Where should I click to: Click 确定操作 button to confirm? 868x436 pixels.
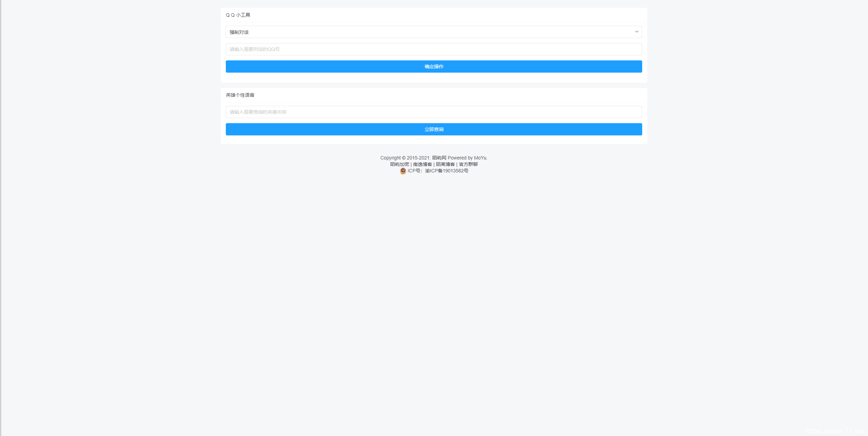coord(433,66)
